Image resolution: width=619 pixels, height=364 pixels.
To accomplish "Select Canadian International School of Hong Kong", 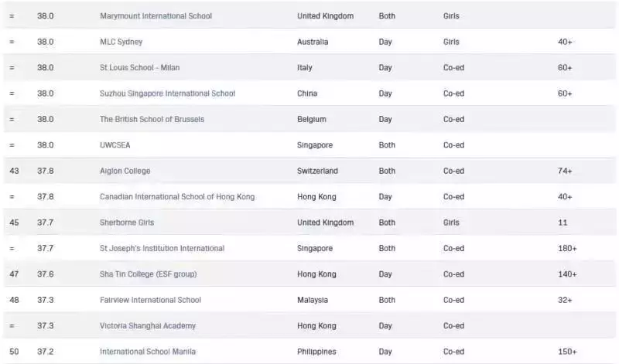I will (x=176, y=197).
